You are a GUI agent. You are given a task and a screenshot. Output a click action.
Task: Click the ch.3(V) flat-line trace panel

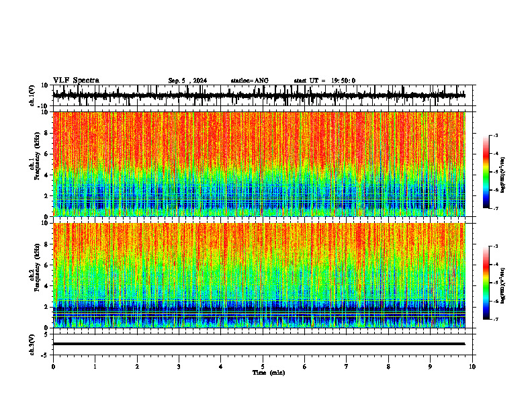coord(264,345)
